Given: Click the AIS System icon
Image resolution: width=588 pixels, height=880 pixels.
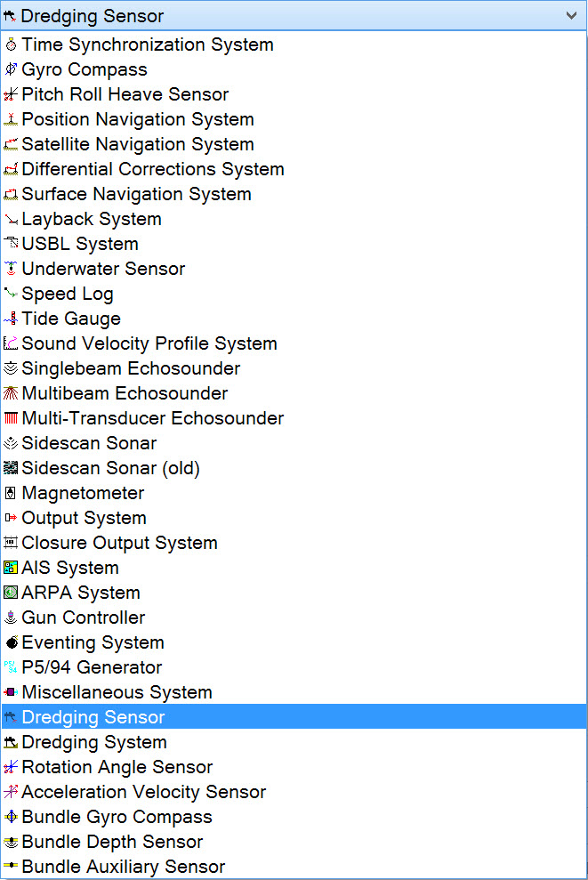Looking at the screenshot, I should pyautogui.click(x=11, y=568).
